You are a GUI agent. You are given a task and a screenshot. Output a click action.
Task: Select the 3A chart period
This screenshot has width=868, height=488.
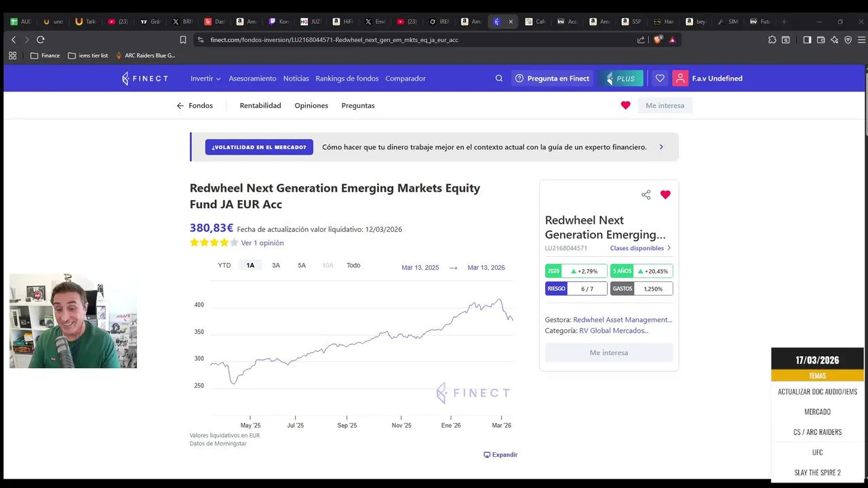tap(276, 266)
